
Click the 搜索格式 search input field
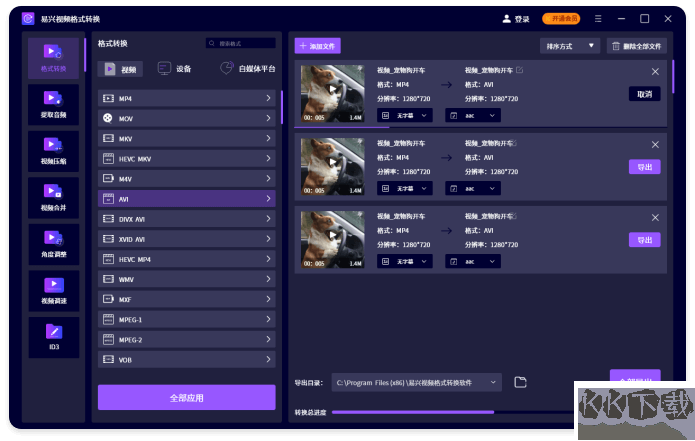click(x=240, y=43)
